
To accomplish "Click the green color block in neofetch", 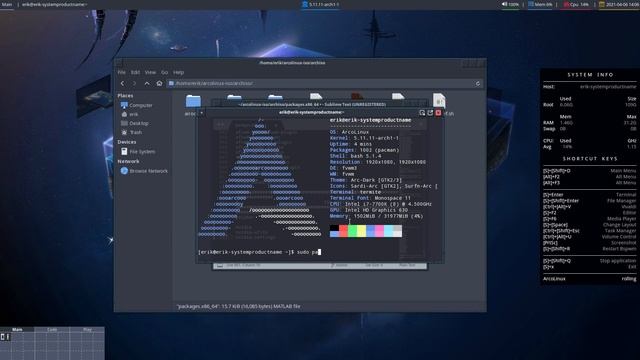I will click(352, 231).
